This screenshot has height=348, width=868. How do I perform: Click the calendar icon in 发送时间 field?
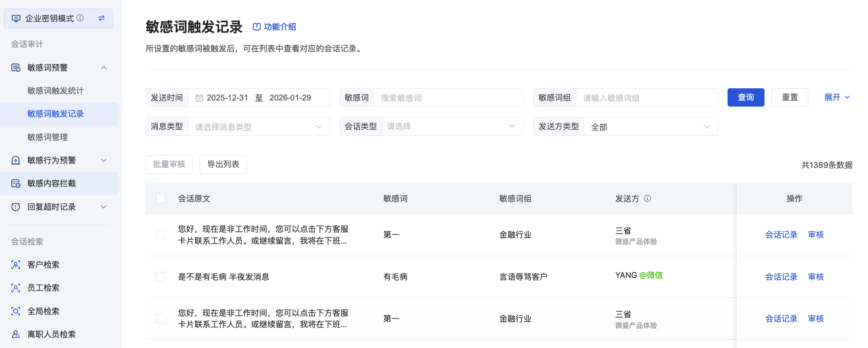pyautogui.click(x=199, y=98)
